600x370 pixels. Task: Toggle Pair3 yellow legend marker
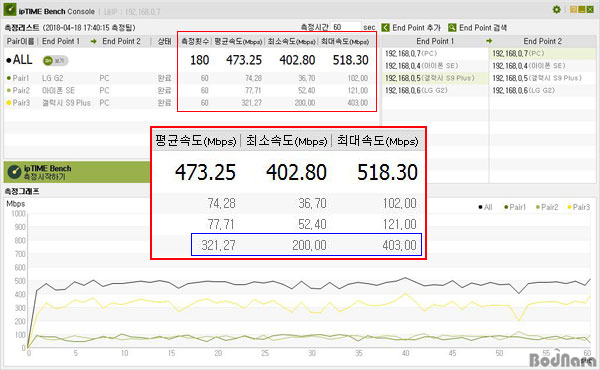(569, 207)
